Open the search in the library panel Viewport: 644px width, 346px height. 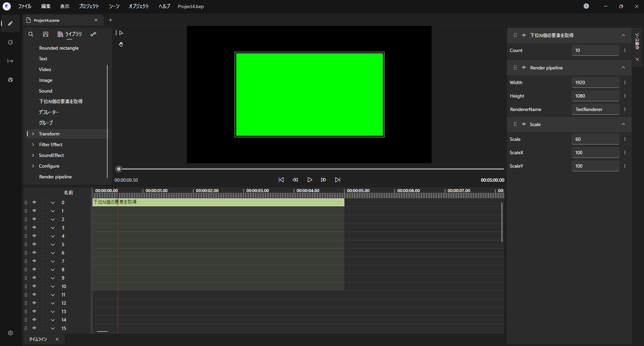tap(31, 34)
